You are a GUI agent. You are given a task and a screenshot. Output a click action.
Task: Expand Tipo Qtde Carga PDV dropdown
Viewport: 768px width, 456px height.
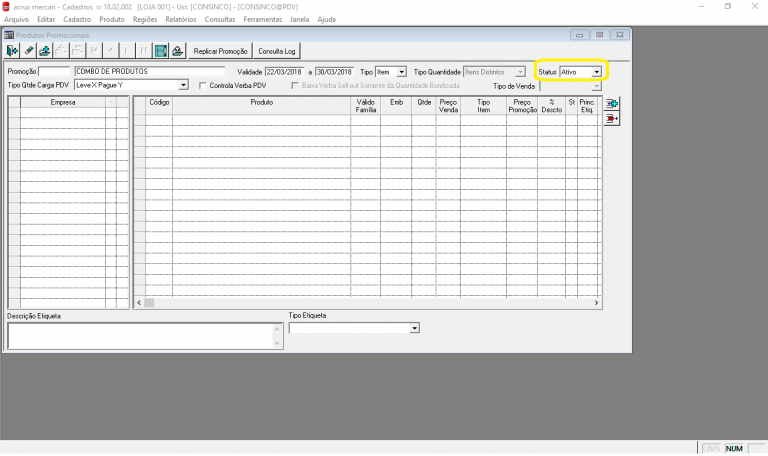point(183,85)
